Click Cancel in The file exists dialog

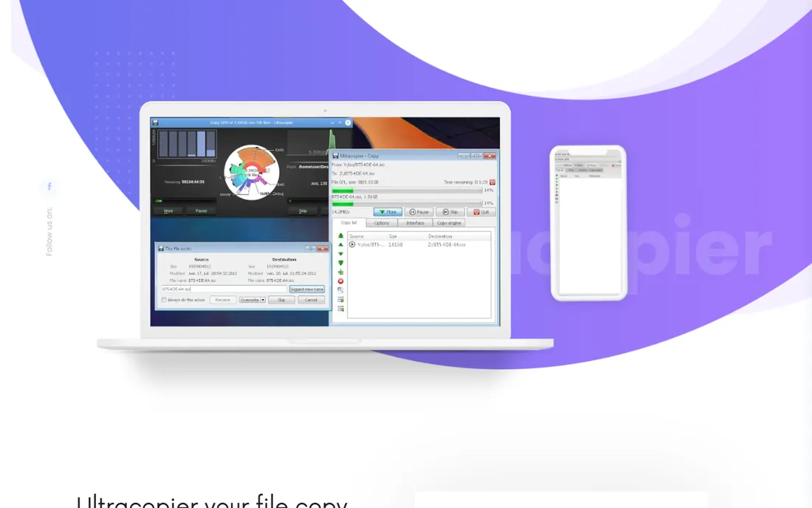(311, 300)
